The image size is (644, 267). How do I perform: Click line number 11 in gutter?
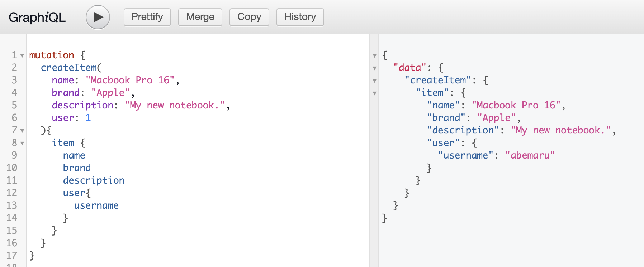pyautogui.click(x=12, y=180)
